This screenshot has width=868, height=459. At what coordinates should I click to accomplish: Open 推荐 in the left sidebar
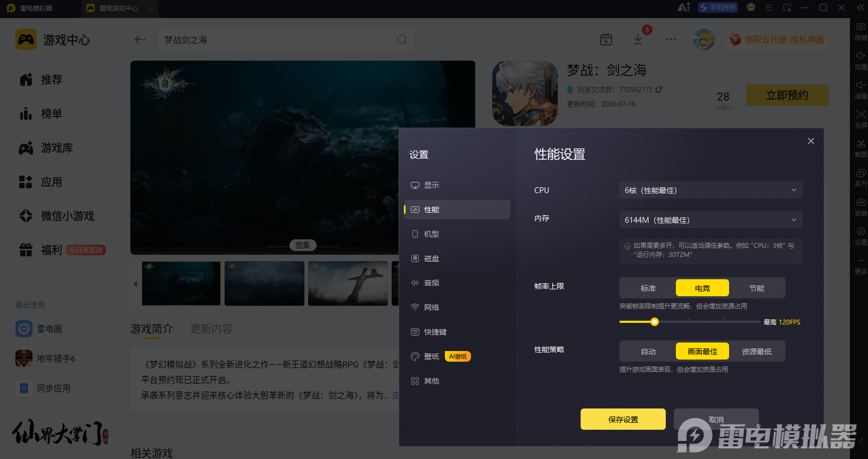coord(41,80)
